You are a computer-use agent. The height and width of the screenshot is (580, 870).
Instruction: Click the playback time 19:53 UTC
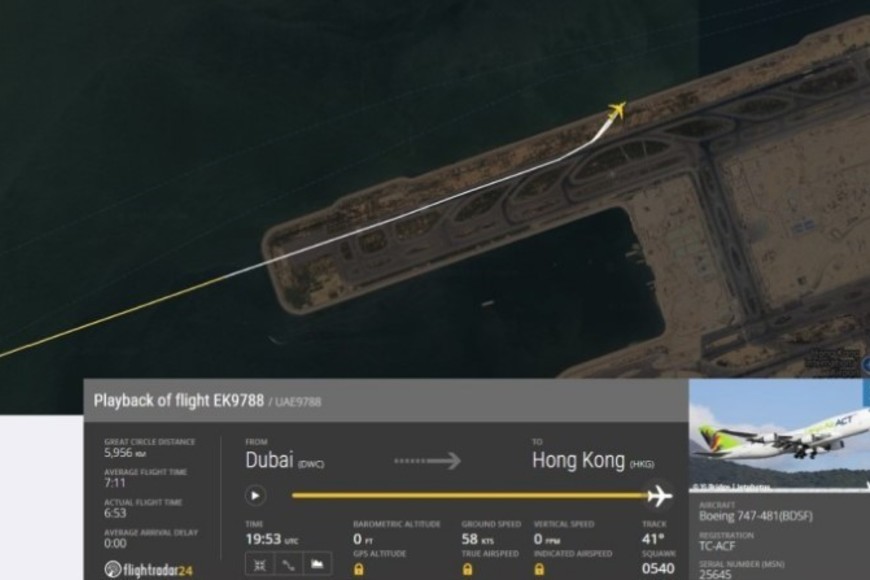[272, 539]
